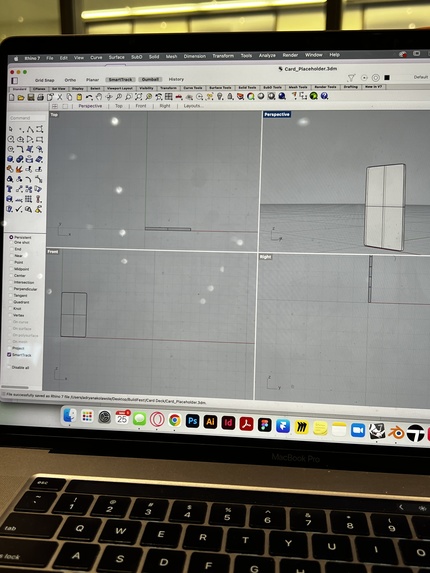Click the Print icon in toolbar
Image resolution: width=430 pixels, height=573 pixels.
[40, 97]
